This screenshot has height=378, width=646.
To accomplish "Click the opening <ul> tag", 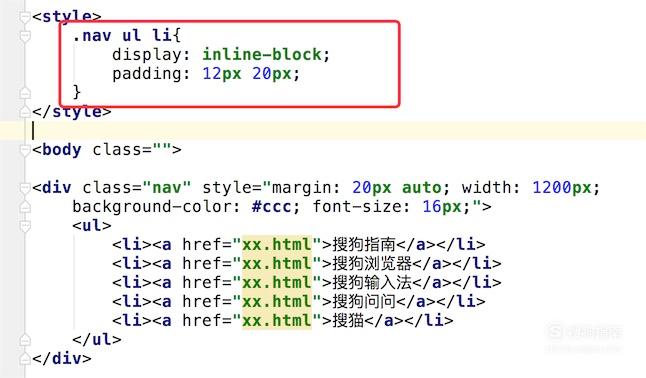I will point(92,225).
